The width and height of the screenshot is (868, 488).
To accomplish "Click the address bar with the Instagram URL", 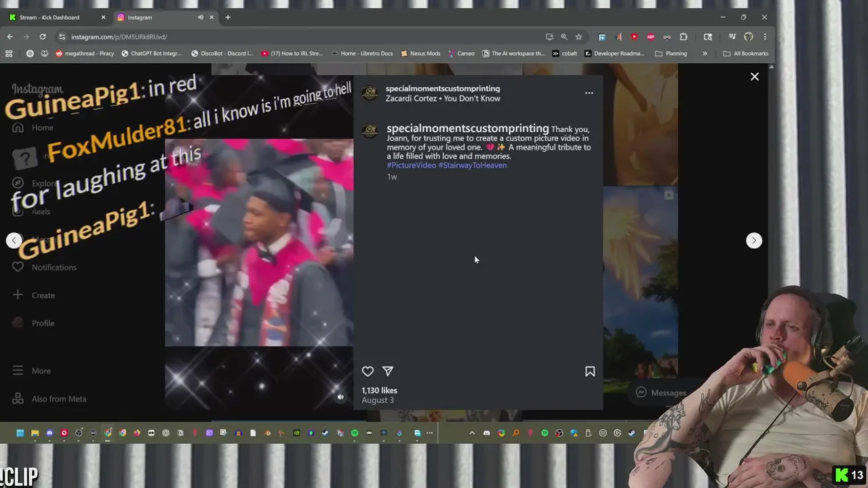I will [x=298, y=37].
